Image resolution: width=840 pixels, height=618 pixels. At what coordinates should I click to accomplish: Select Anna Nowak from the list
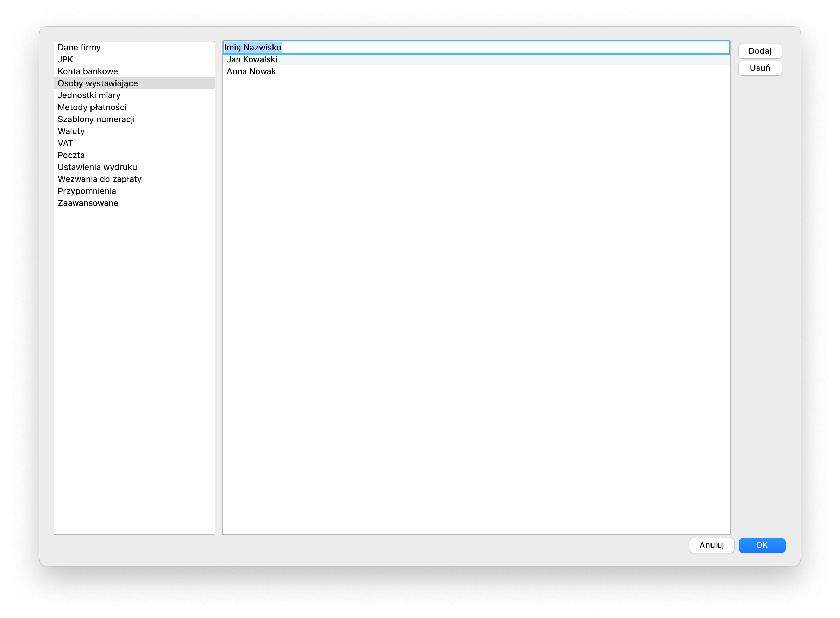point(251,72)
